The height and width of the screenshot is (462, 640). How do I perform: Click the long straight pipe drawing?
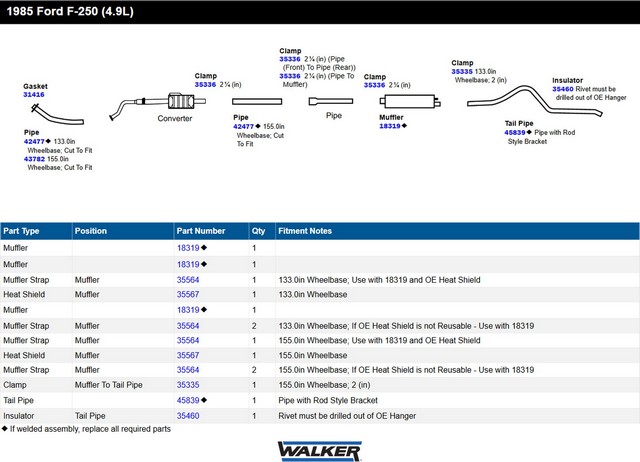(x=257, y=101)
